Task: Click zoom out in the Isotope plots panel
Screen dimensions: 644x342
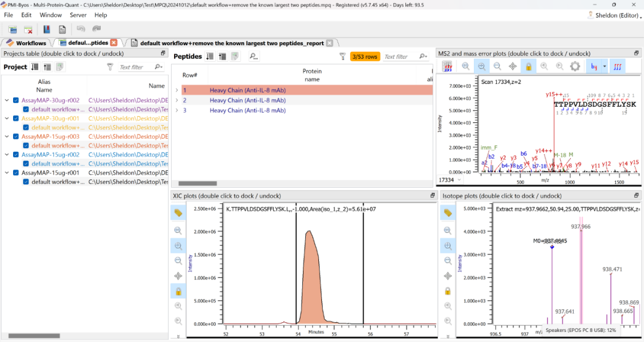Action: coord(447,260)
